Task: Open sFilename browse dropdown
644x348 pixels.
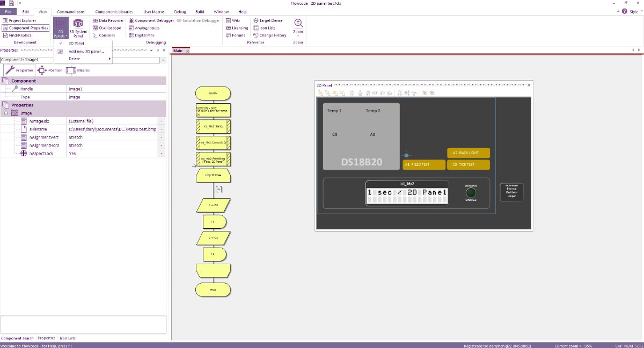Action: [162, 129]
